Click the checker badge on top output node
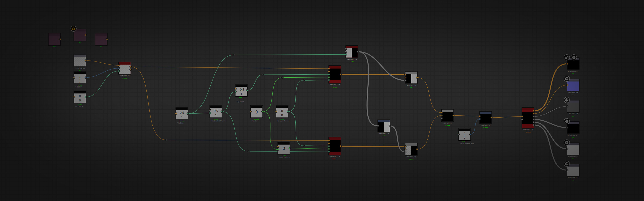This screenshot has width=644, height=201. 567,57
